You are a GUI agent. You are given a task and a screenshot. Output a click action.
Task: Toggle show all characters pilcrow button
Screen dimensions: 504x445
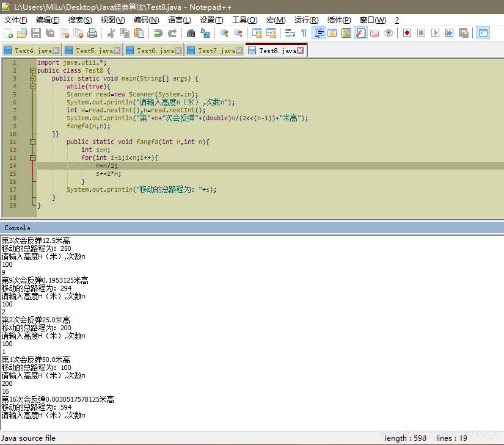pyautogui.click(x=304, y=33)
